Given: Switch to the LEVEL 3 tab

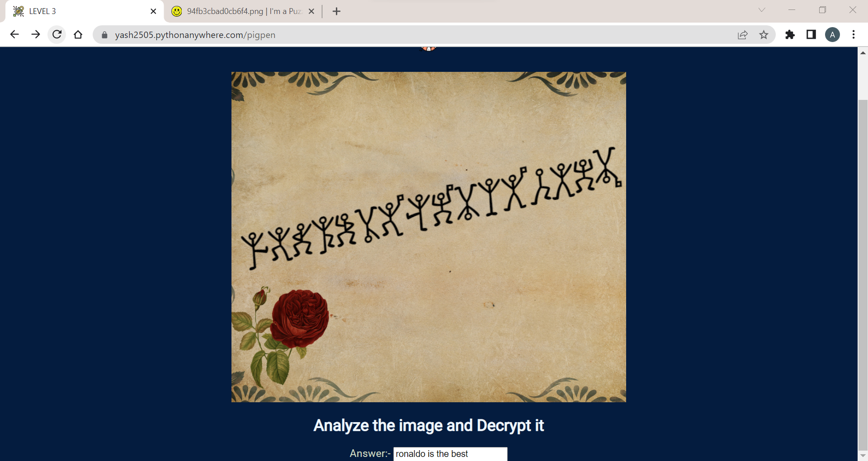Looking at the screenshot, I should [x=68, y=11].
